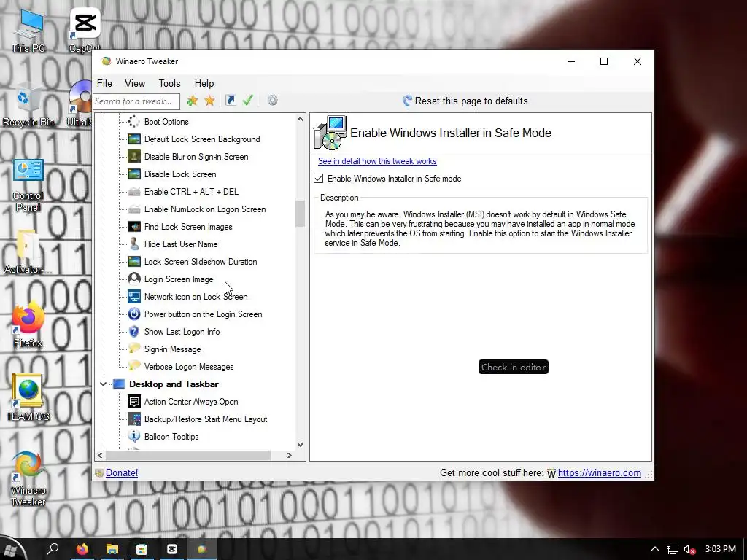Click the Donate! link
Viewport: 747px width, 560px height.
pos(122,472)
